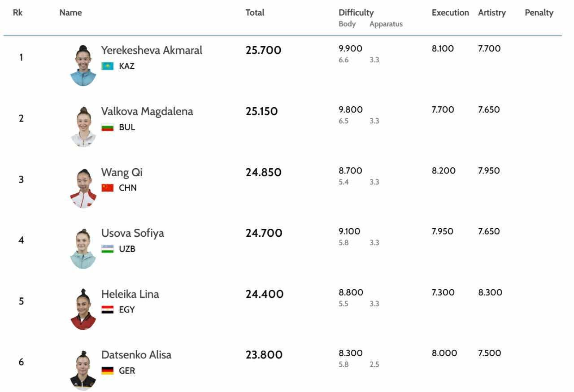This screenshot has width=574, height=392.
Task: Click the China flag icon
Action: (107, 188)
